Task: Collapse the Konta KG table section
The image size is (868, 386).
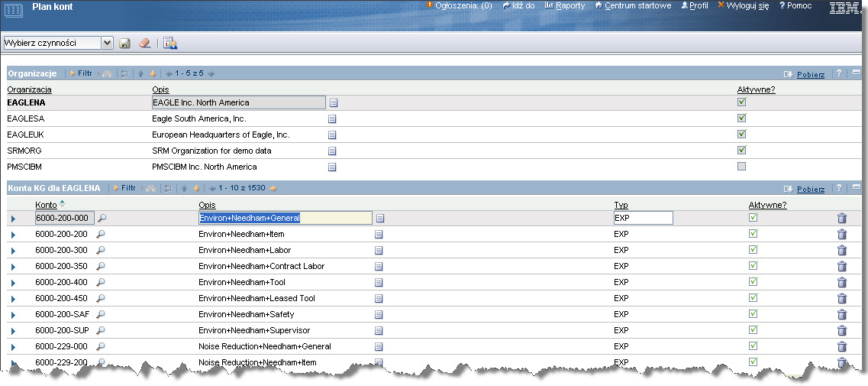Action: 857,187
